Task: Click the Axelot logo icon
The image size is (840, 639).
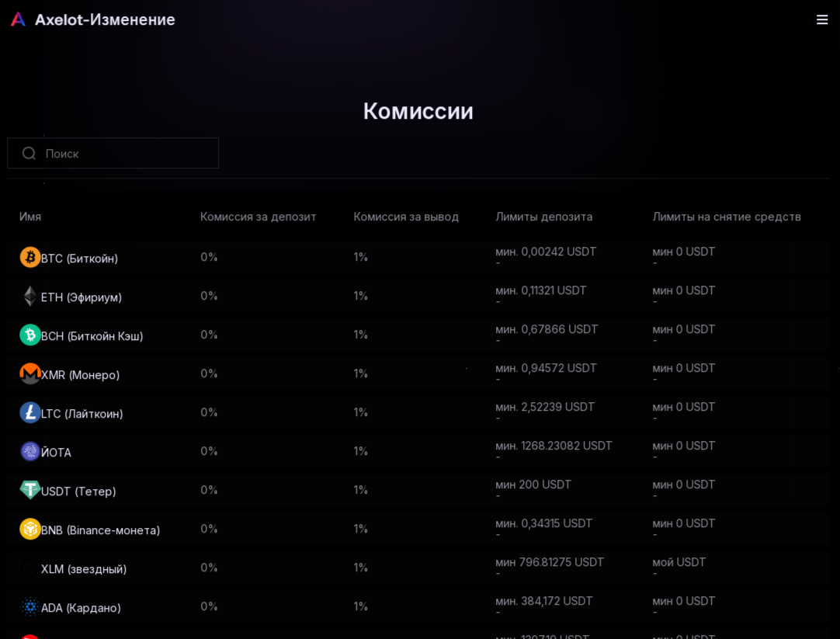Action: tap(18, 19)
